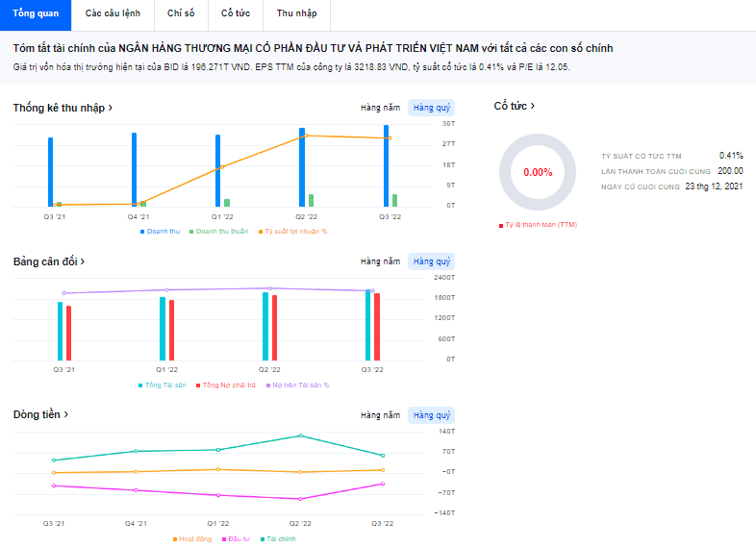This screenshot has height=547, width=756.
Task: Click the Q3 '22 blue revenue bar
Action: pos(387,165)
